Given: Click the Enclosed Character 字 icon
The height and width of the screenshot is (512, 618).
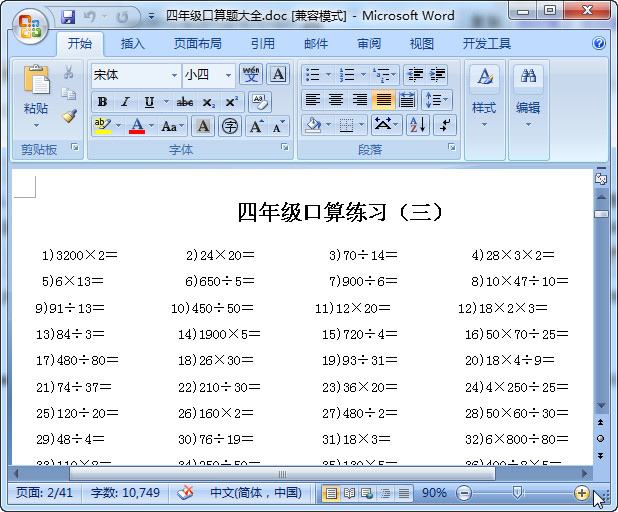Looking at the screenshot, I should click(230, 126).
